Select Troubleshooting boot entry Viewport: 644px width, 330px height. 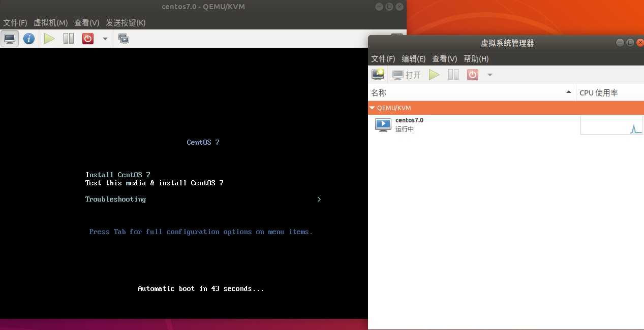116,199
